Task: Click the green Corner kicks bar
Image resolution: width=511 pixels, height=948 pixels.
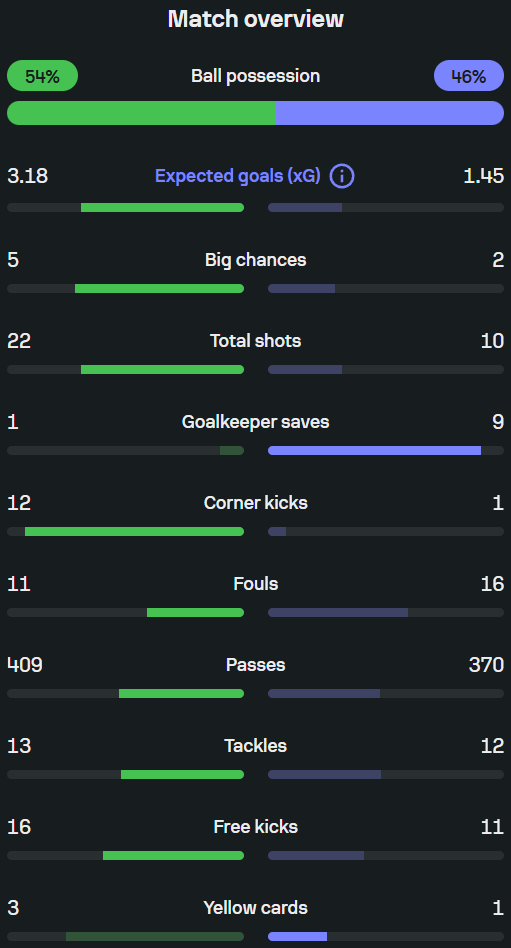Action: [x=134, y=531]
